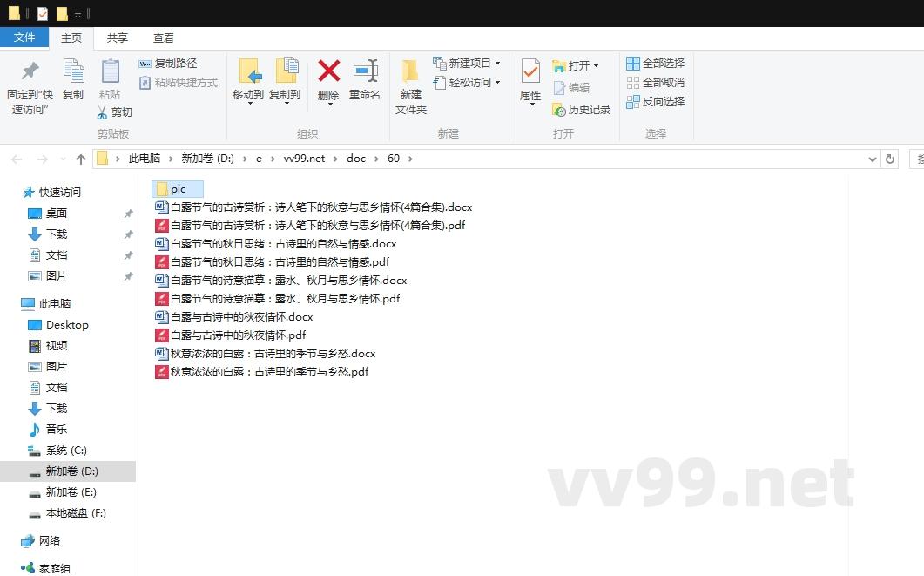Click the Rename icon in ribbon
This screenshot has width=924, height=576.
tap(365, 71)
